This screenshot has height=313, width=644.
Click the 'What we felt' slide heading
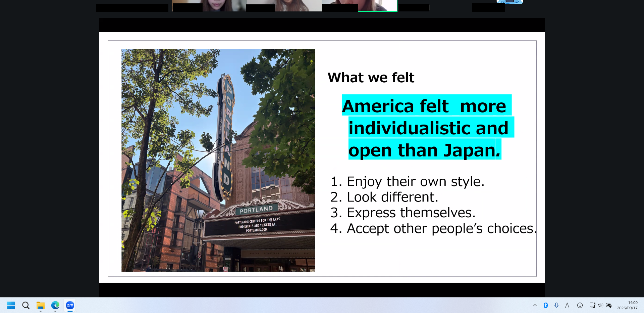[371, 78]
